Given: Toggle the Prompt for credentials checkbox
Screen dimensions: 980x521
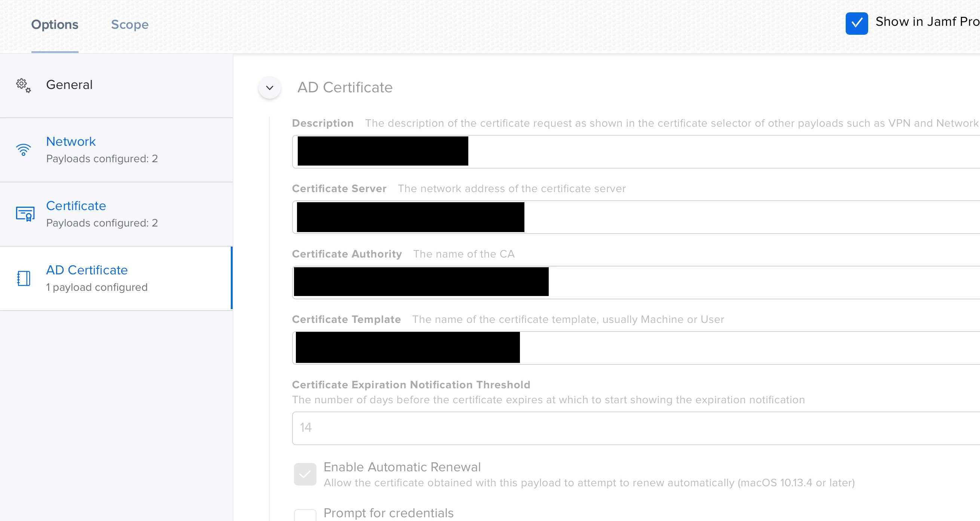Looking at the screenshot, I should (x=305, y=515).
